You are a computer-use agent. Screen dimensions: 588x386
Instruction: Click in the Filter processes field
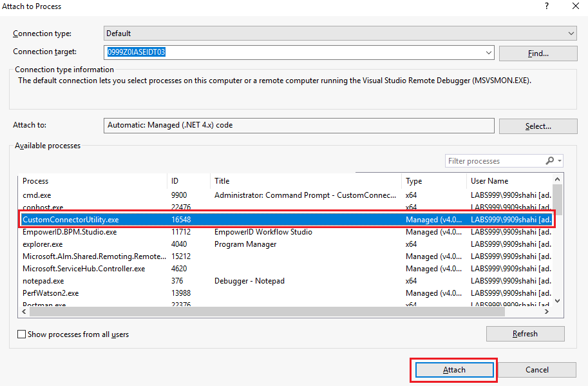pyautogui.click(x=495, y=161)
